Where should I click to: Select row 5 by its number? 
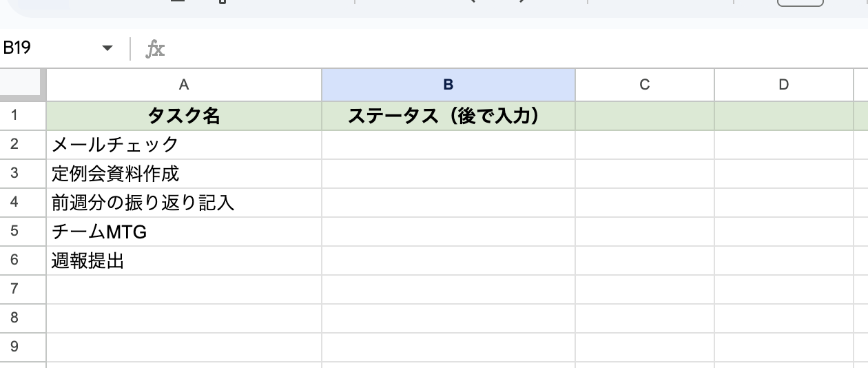tap(15, 232)
